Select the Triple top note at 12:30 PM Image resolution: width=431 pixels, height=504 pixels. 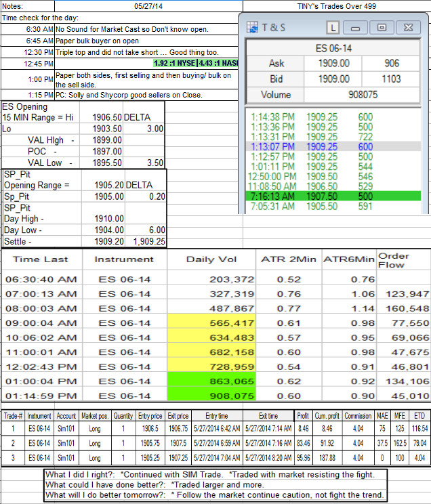coord(137,52)
